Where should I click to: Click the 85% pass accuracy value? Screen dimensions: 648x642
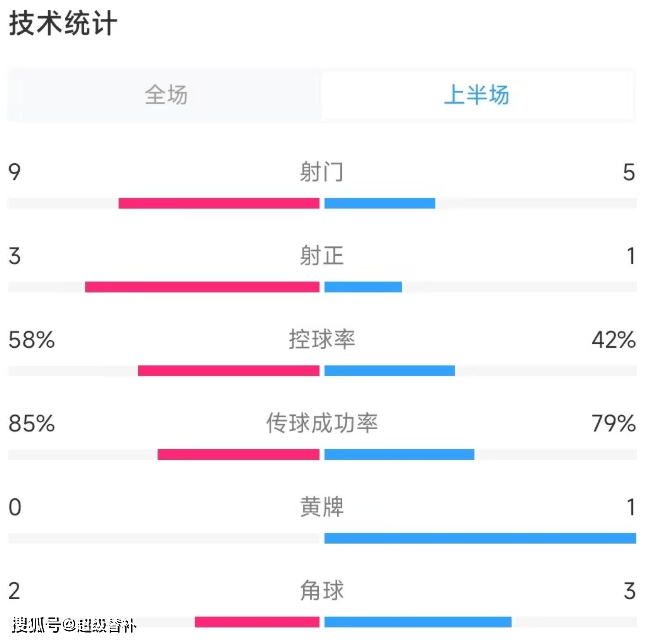[32, 423]
